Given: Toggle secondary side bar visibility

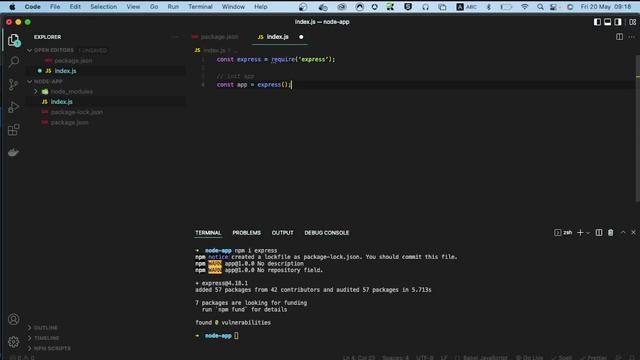Looking at the screenshot, I should [618, 22].
